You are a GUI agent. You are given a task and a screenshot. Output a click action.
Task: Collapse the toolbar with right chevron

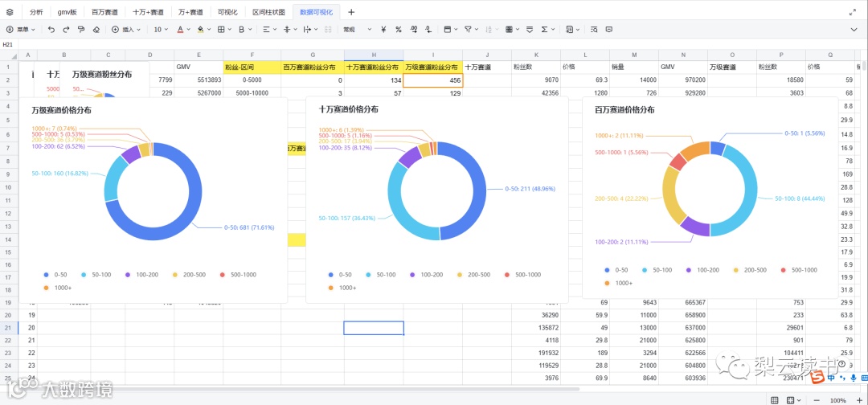[853, 29]
